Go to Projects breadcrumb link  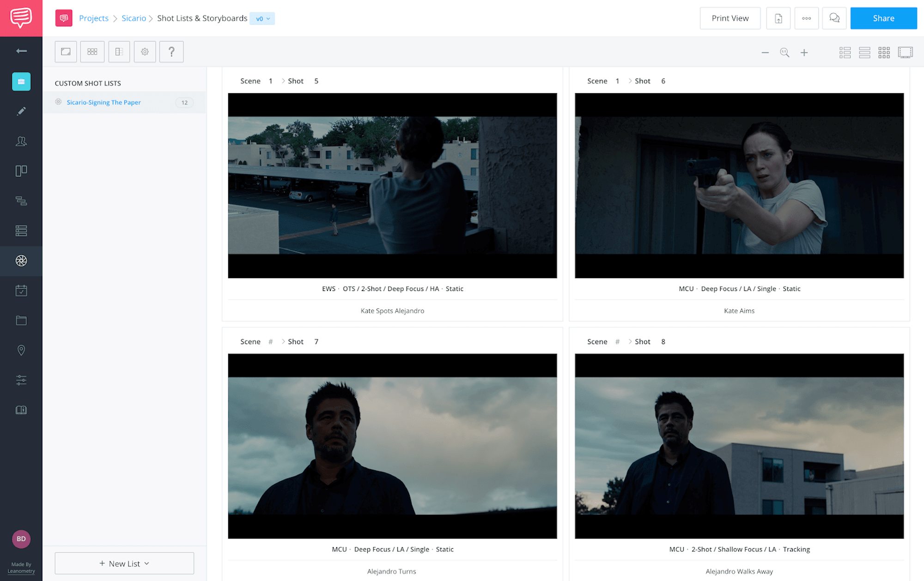(94, 18)
